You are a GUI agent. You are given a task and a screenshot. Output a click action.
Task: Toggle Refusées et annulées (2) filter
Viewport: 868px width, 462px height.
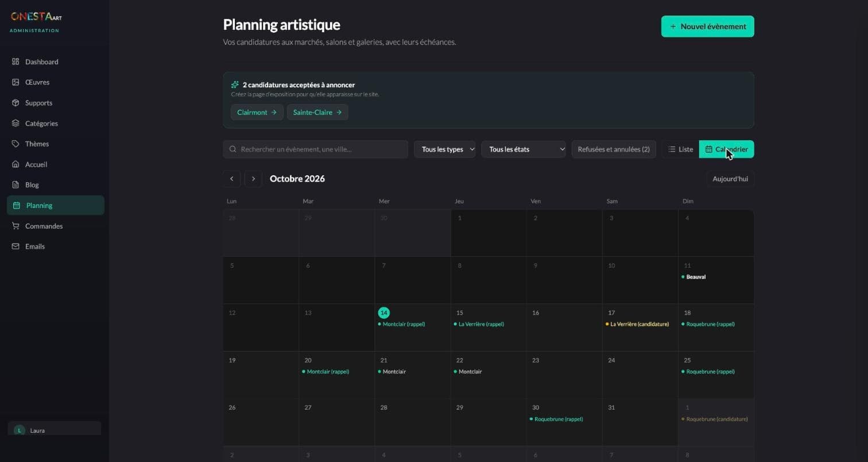(614, 149)
